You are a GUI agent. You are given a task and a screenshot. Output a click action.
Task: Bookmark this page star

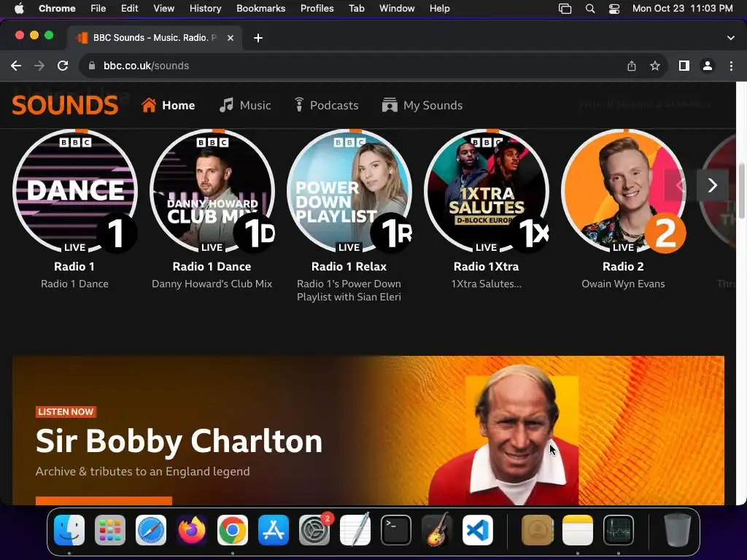[655, 66]
